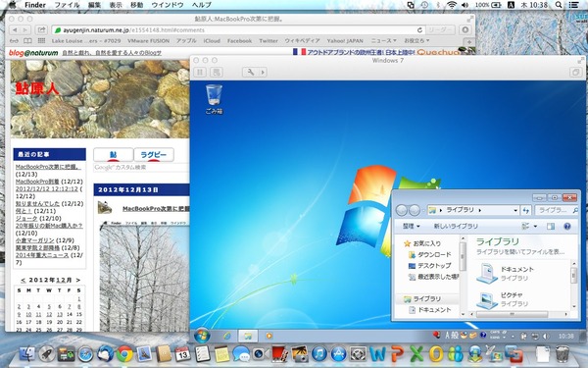Click the Google カスタム検索 field on blog

coord(141,168)
